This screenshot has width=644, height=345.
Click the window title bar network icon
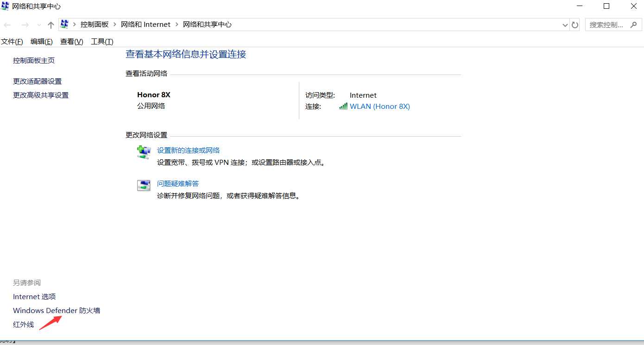point(6,6)
